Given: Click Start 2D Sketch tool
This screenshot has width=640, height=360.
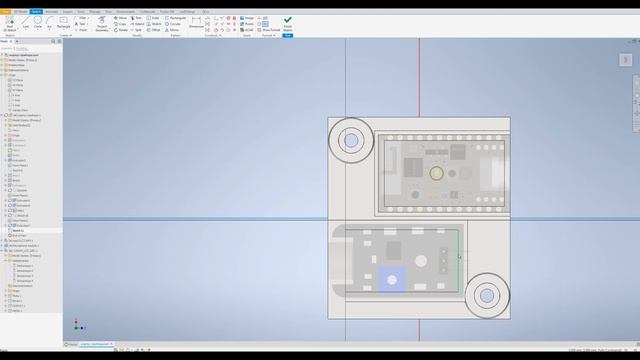Looking at the screenshot, I should click(10, 24).
